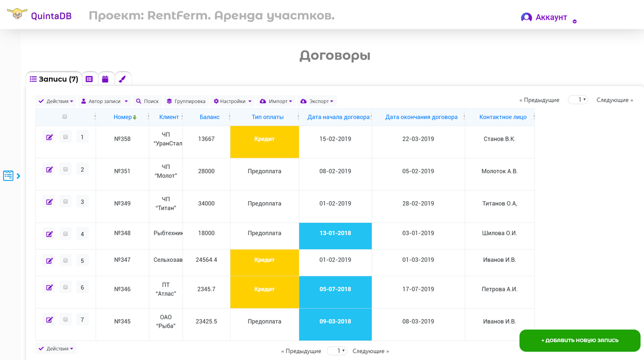The height and width of the screenshot is (360, 644).
Task: Open the Автор записи dropdown
Action: [105, 101]
